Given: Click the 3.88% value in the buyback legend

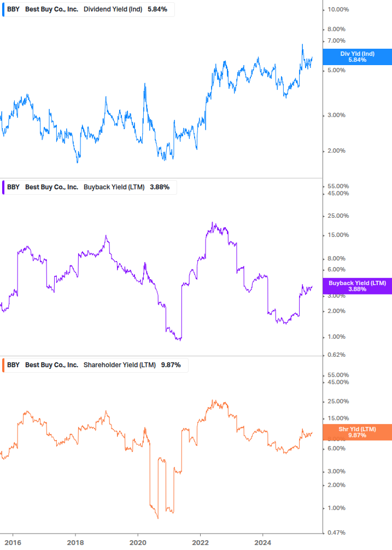Looking at the screenshot, I should 160,187.
